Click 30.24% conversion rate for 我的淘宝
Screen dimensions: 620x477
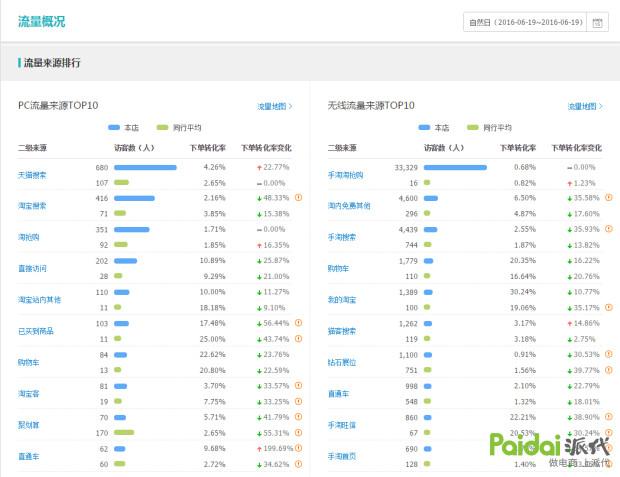pyautogui.click(x=523, y=292)
